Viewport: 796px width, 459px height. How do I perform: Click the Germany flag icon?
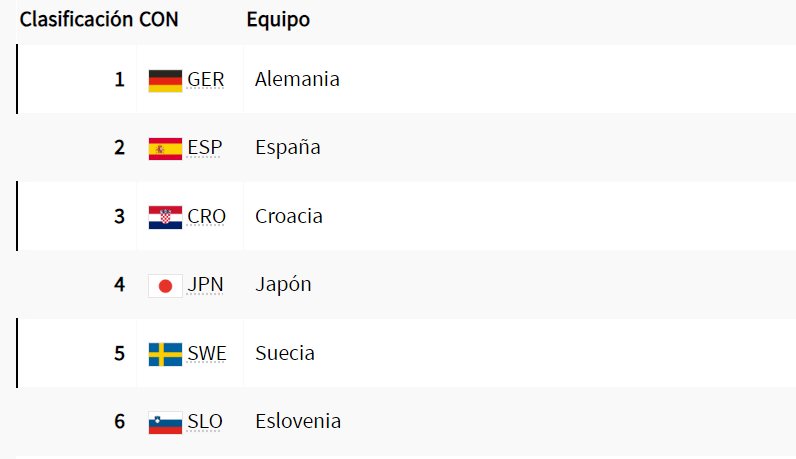[x=165, y=80]
